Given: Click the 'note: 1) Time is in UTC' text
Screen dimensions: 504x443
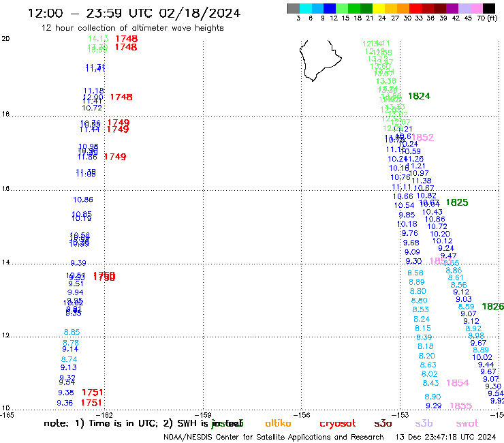Looking at the screenshot, I should [100, 423].
